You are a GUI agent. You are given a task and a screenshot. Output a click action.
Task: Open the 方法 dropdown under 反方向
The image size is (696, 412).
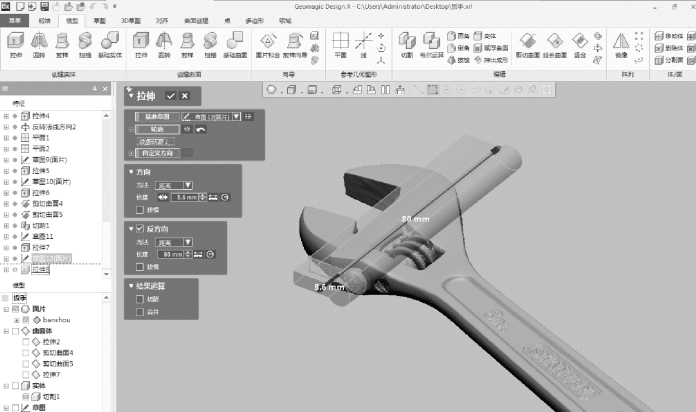click(x=188, y=242)
